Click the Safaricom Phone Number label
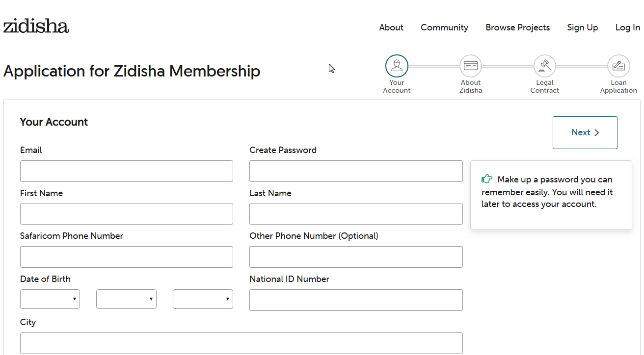 (x=72, y=236)
